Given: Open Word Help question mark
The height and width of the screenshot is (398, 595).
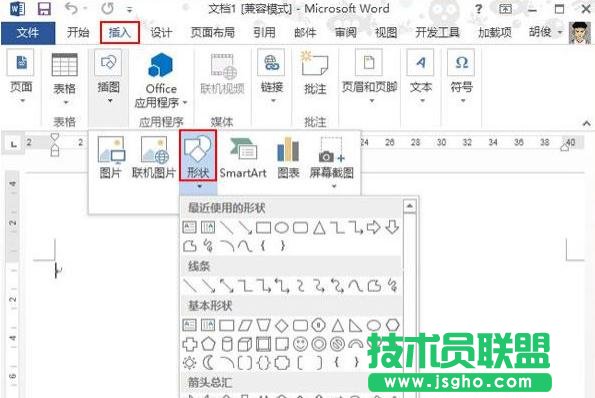Looking at the screenshot, I should point(479,9).
